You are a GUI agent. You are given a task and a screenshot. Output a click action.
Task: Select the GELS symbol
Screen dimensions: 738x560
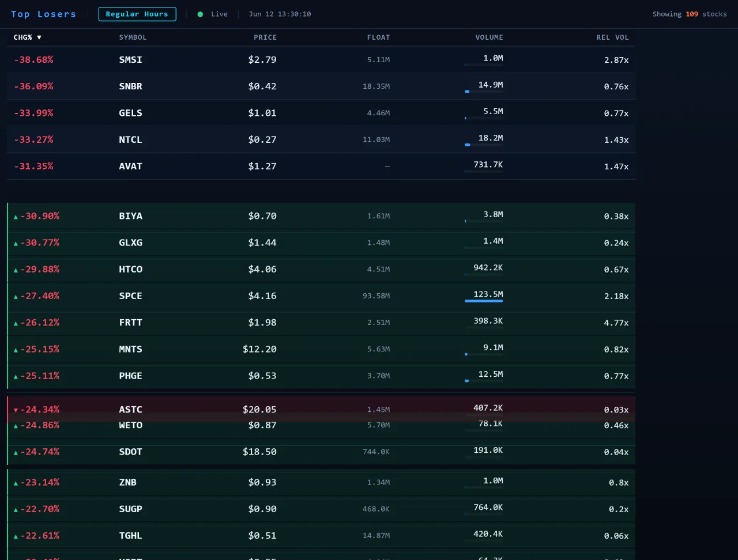tap(130, 112)
